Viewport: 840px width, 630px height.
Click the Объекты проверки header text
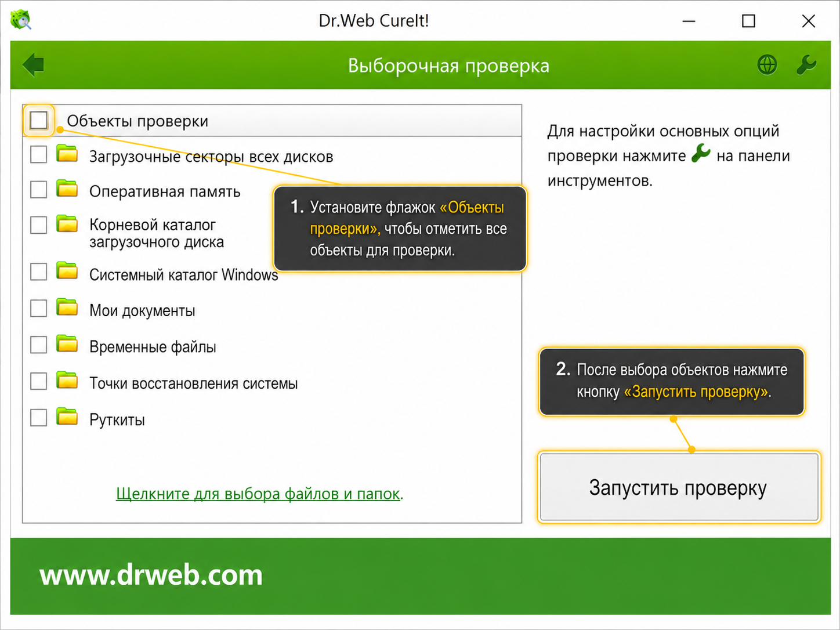pyautogui.click(x=137, y=121)
